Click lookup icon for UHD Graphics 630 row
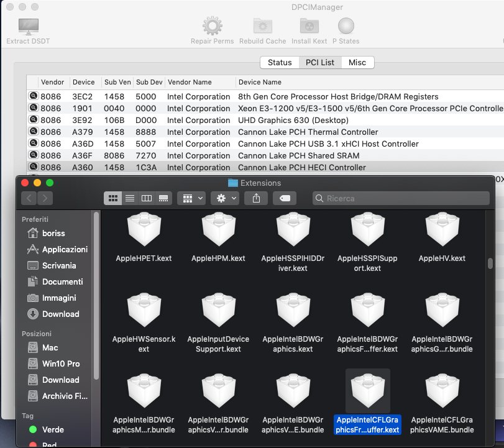 pyautogui.click(x=34, y=119)
